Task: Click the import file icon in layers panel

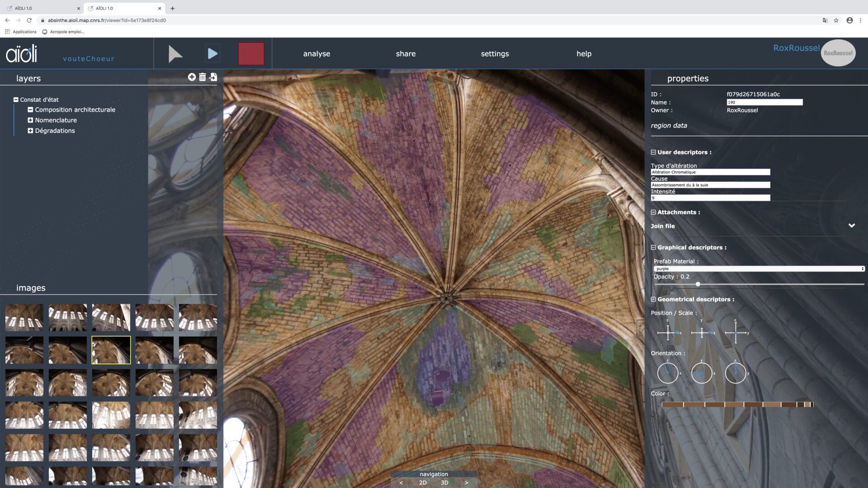Action: click(213, 77)
